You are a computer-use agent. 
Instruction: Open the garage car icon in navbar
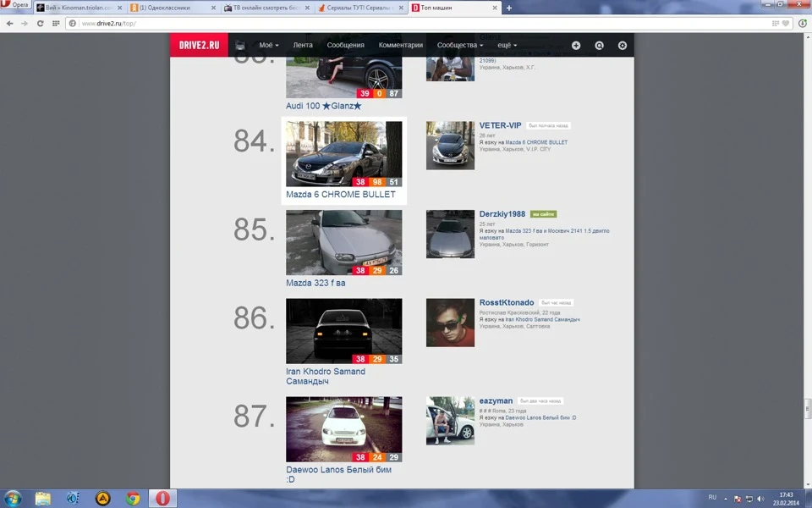click(240, 46)
